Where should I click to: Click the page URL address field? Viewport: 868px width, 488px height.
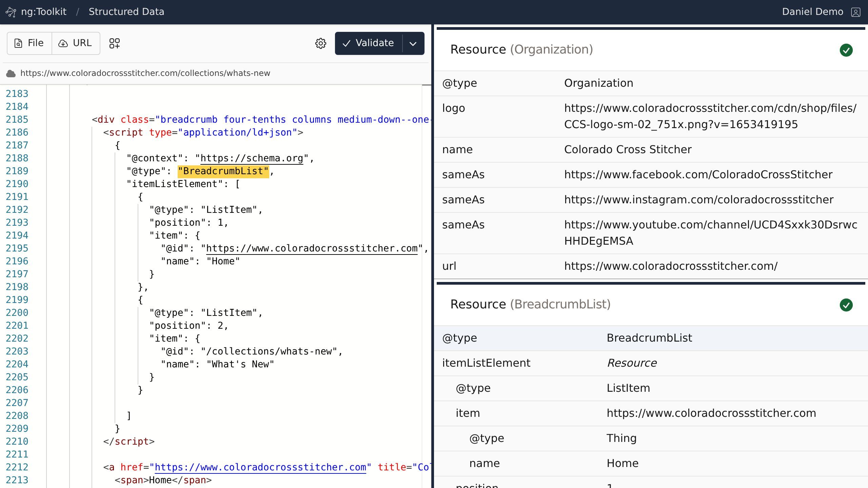pyautogui.click(x=145, y=73)
